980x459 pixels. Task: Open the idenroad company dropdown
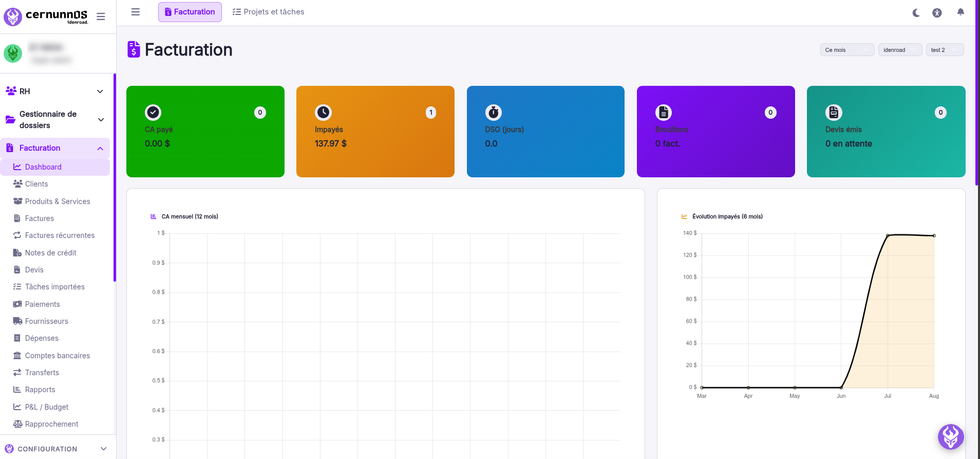click(x=900, y=50)
